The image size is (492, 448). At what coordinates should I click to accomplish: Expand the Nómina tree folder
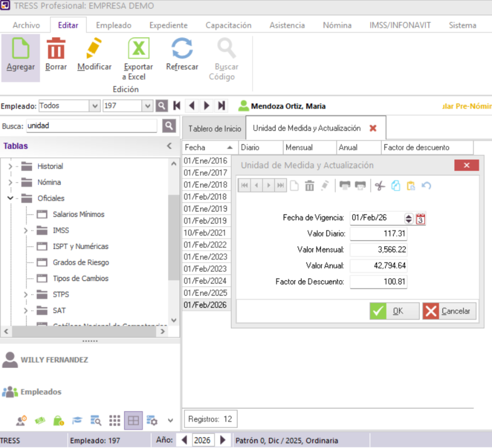point(11,182)
